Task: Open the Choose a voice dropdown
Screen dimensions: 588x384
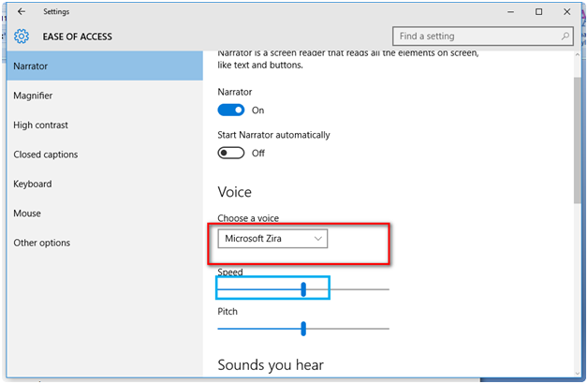Action: click(272, 239)
